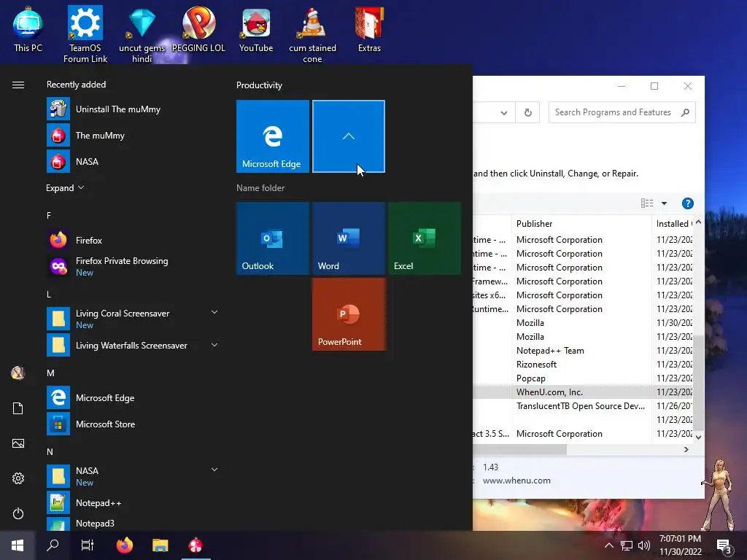The height and width of the screenshot is (560, 747).
Task: Open the PowerPoint tile
Action: coord(349,314)
